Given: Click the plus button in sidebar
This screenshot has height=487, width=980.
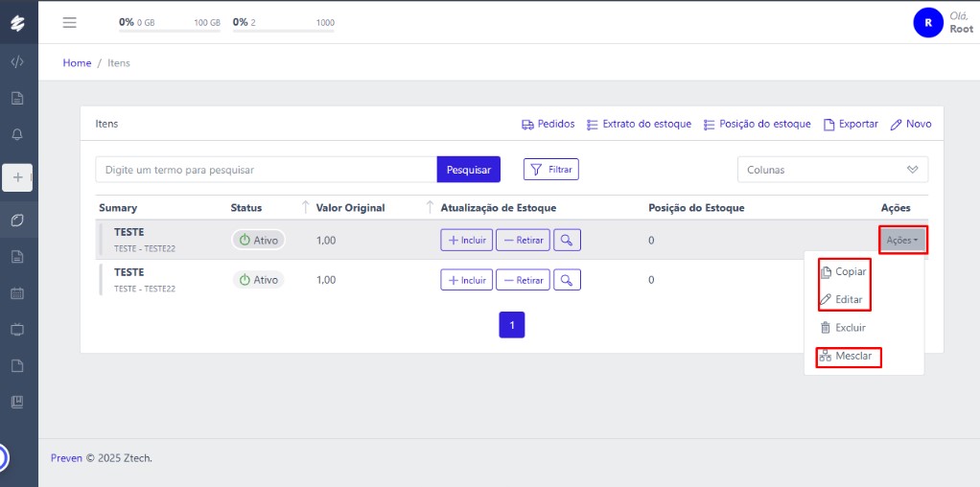Looking at the screenshot, I should (x=17, y=176).
